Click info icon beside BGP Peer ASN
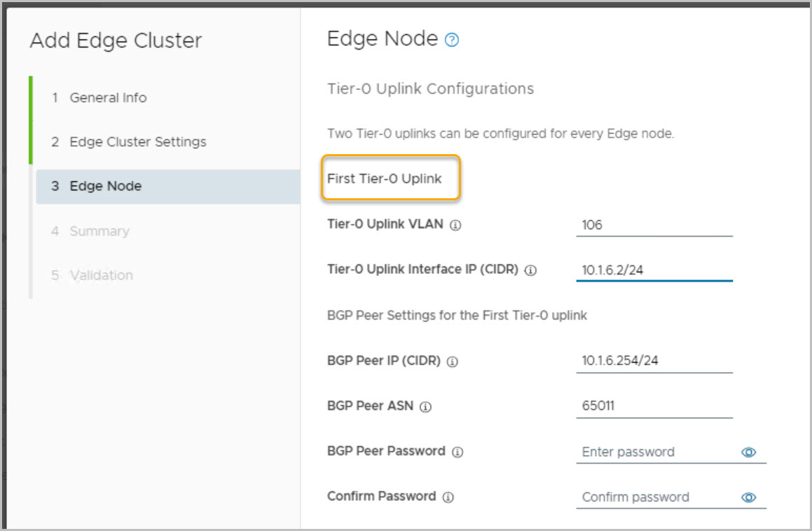Image resolution: width=812 pixels, height=531 pixels. click(425, 407)
